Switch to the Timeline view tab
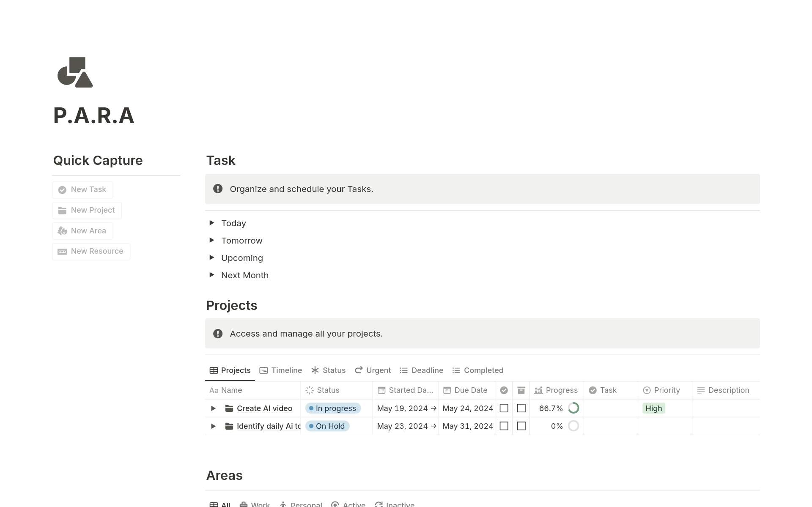This screenshot has height=507, width=812. 281,370
